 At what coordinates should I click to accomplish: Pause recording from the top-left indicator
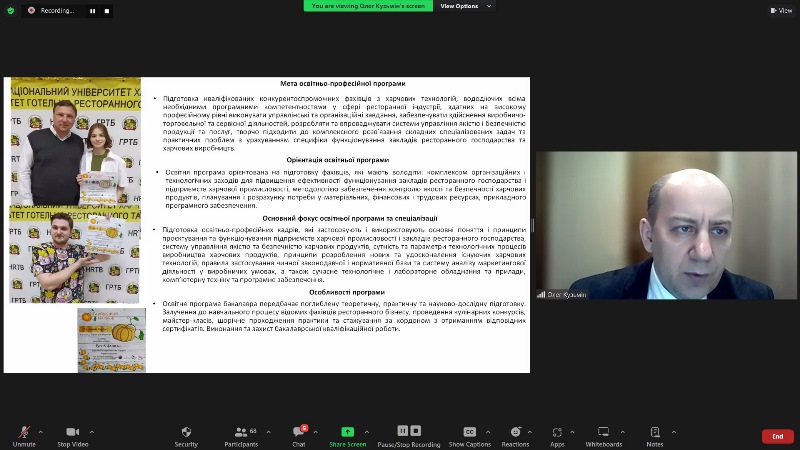[92, 11]
